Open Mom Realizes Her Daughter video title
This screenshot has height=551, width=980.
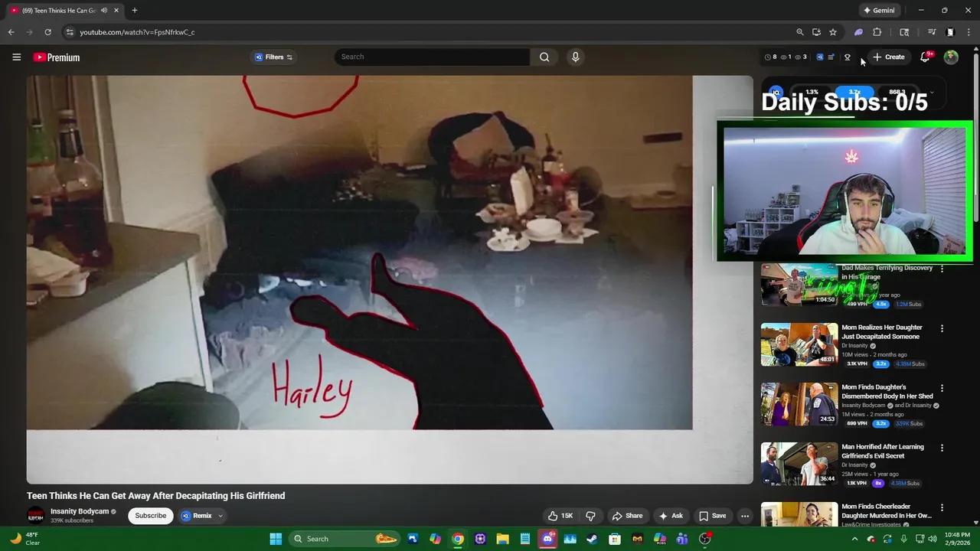click(882, 332)
